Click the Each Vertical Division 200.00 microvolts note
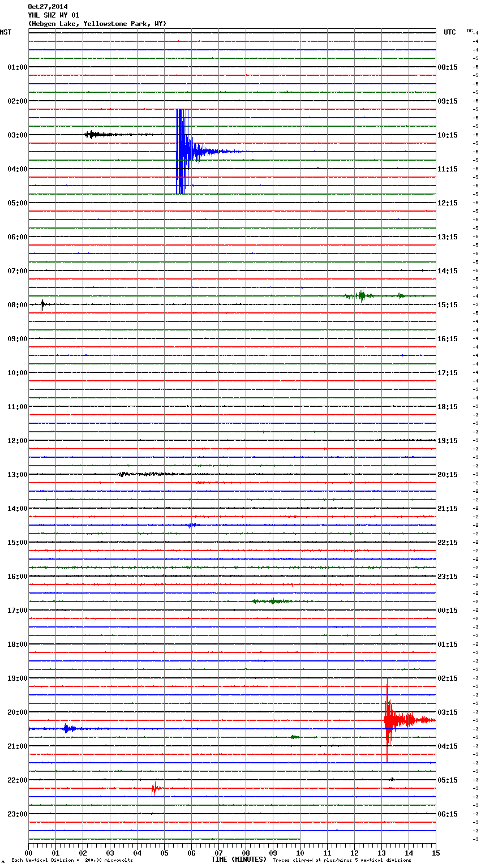 72,861
